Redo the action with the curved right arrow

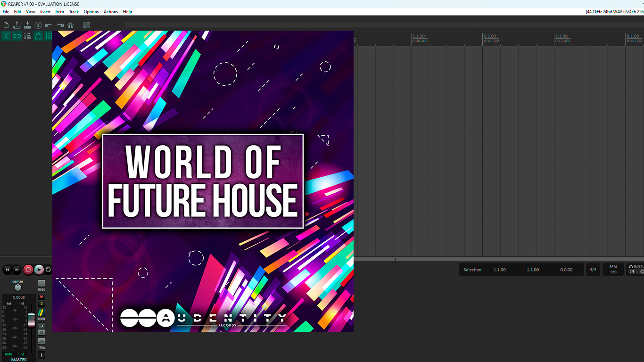(x=60, y=25)
